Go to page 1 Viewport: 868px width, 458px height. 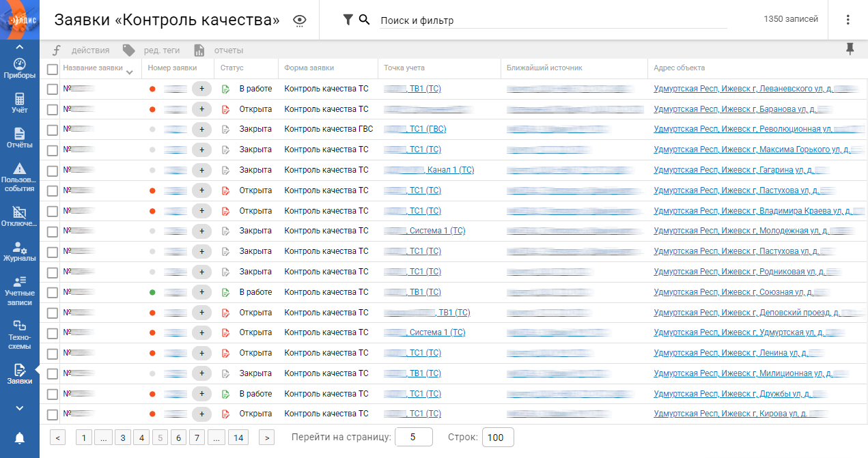(84, 438)
